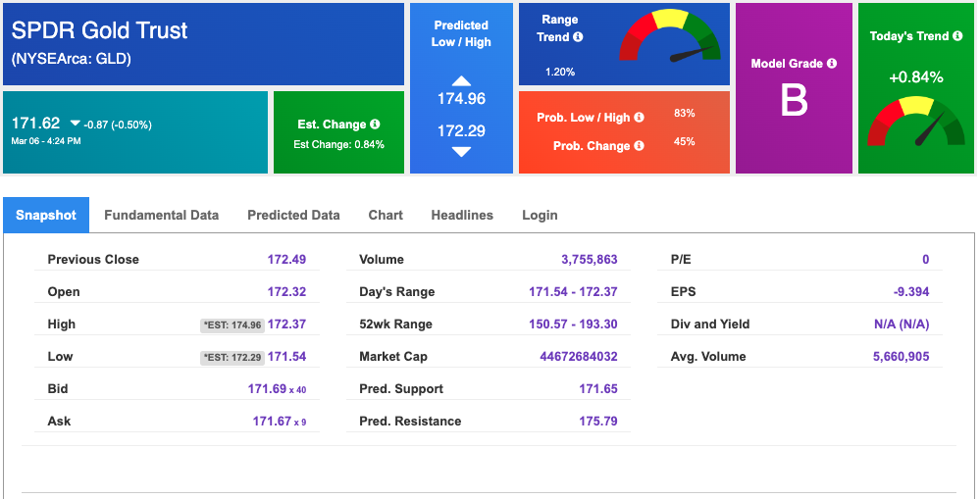Click the +0.84% Today's Trend value
The image size is (980, 499).
click(915, 77)
